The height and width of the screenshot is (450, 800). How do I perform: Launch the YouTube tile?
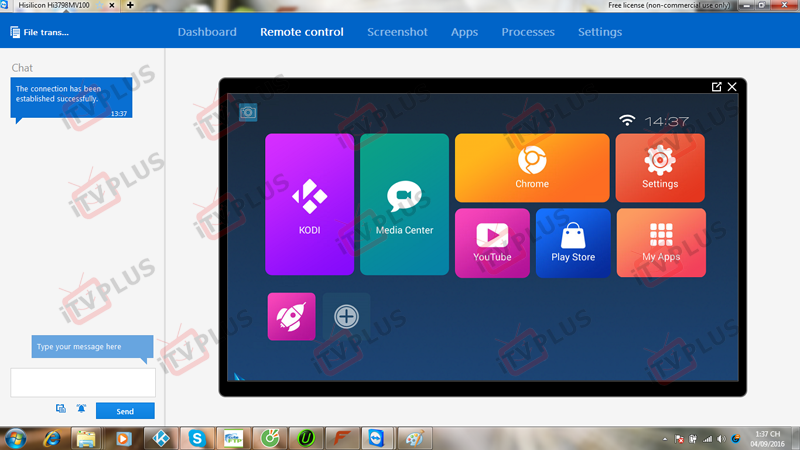[x=492, y=243]
